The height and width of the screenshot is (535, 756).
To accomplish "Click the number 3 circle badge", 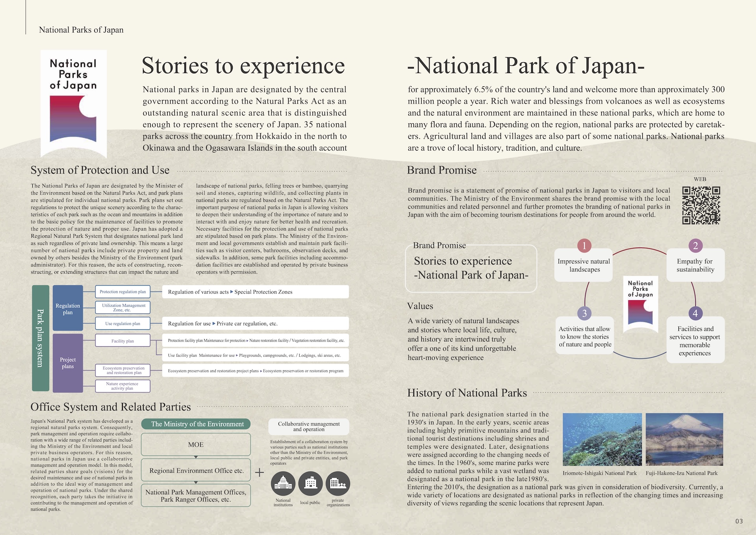I will pos(584,313).
